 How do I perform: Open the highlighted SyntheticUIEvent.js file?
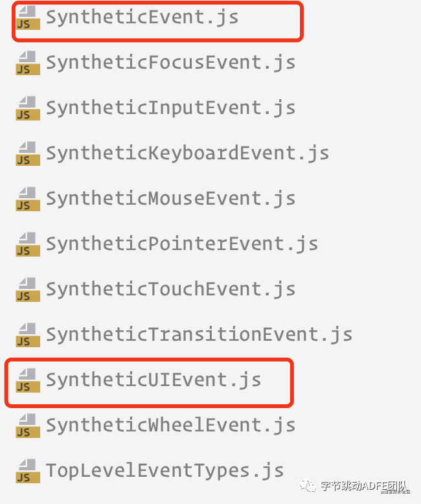[x=154, y=380]
